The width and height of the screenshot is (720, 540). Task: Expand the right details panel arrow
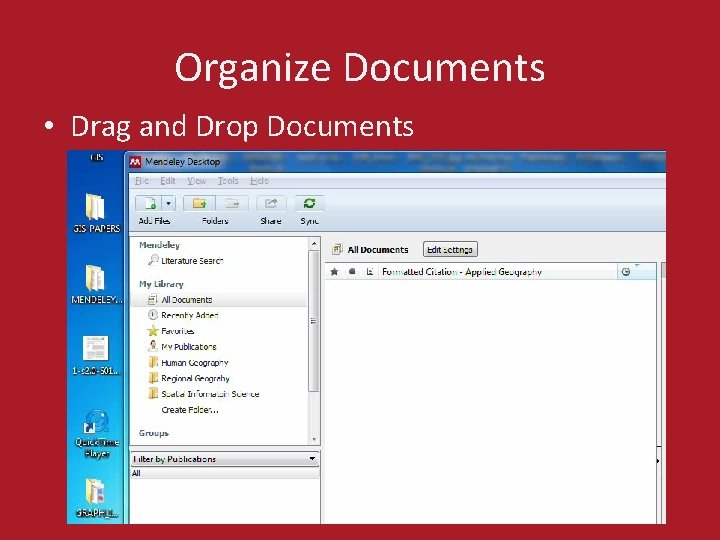(658, 461)
